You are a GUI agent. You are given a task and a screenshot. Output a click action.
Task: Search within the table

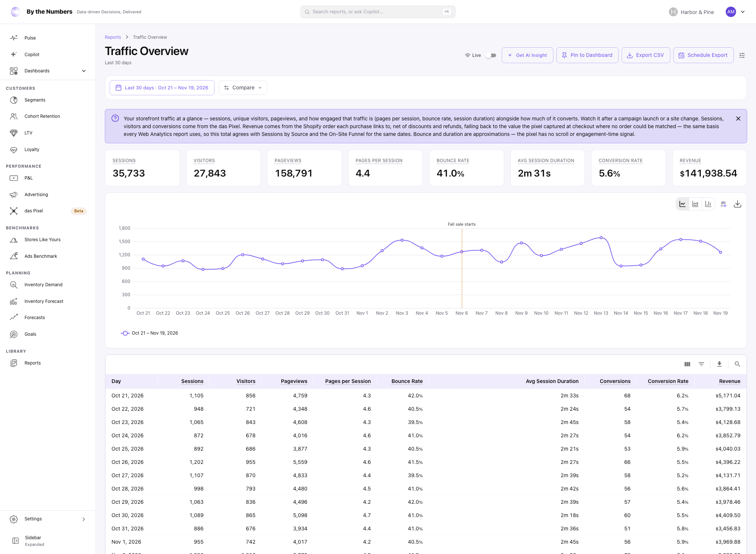click(x=737, y=364)
